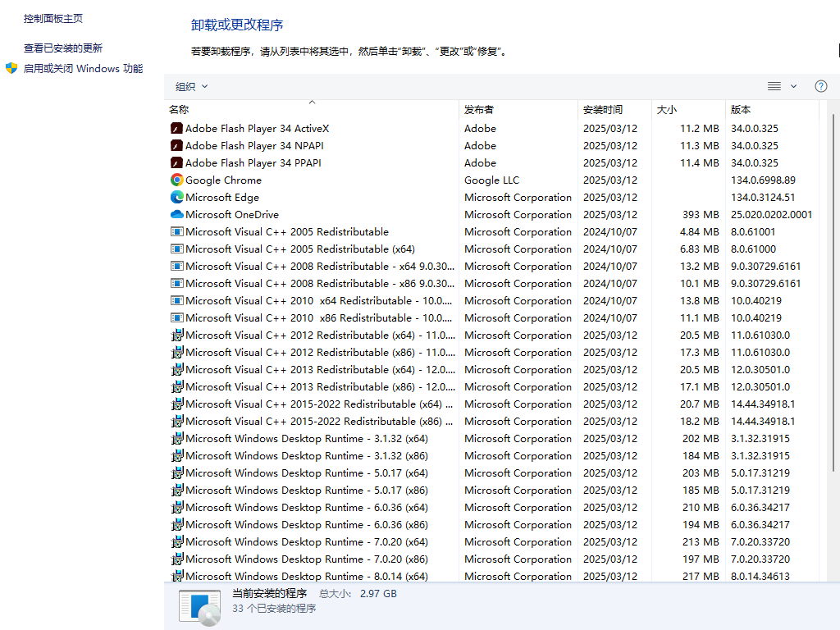Image resolution: width=840 pixels, height=630 pixels.
Task: Open 查看已安装的更新 link
Action: (x=63, y=48)
